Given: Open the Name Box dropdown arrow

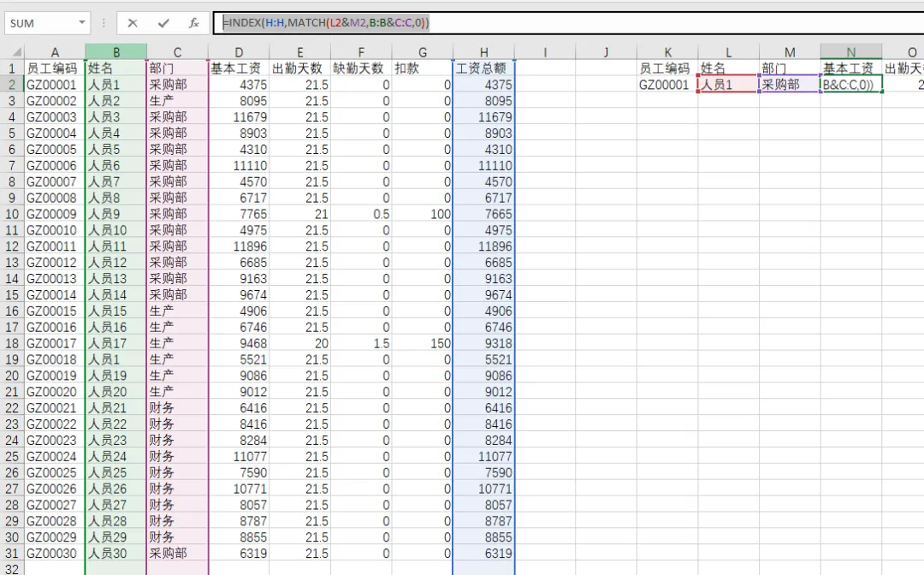Looking at the screenshot, I should (x=82, y=22).
